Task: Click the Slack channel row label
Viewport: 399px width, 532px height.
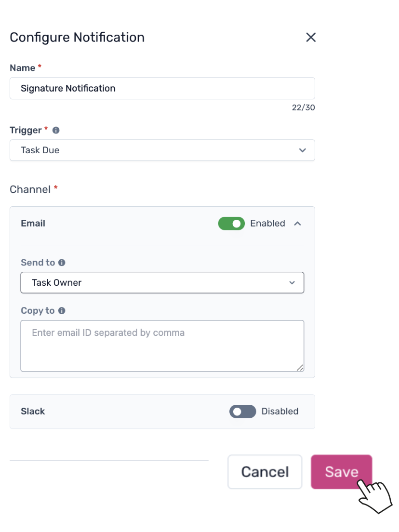Action: 33,412
